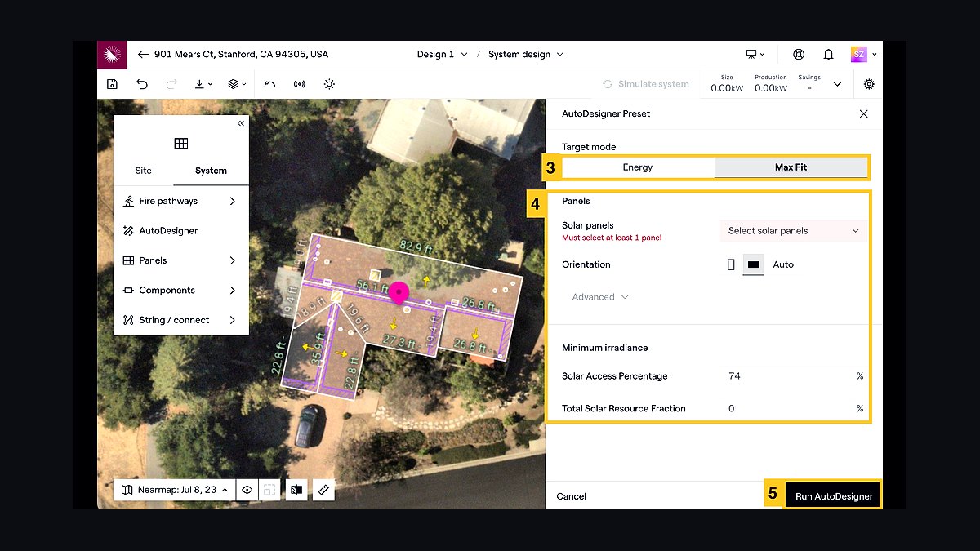Open AutoDesigner from the side menu
The image size is (980, 551).
coord(180,231)
